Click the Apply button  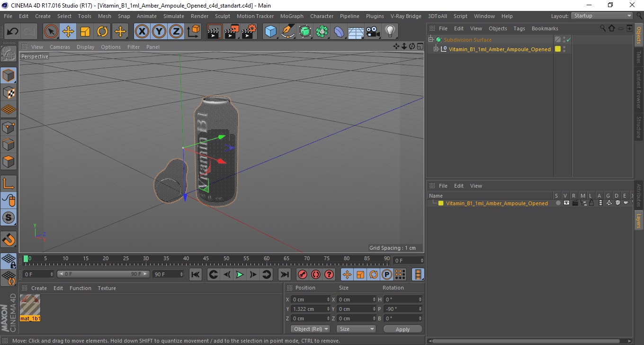[x=402, y=329]
